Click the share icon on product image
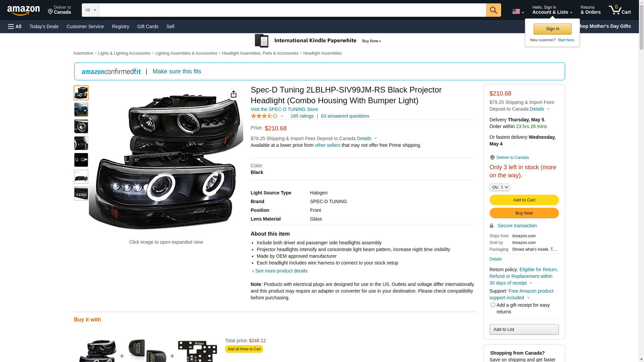 pyautogui.click(x=233, y=94)
